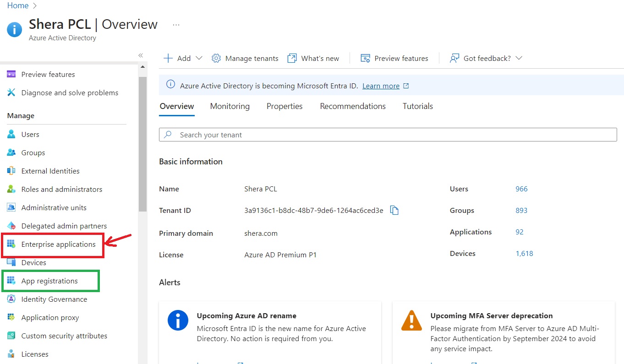Click the Preview features sidebar icon
This screenshot has width=624, height=364.
pyautogui.click(x=11, y=74)
